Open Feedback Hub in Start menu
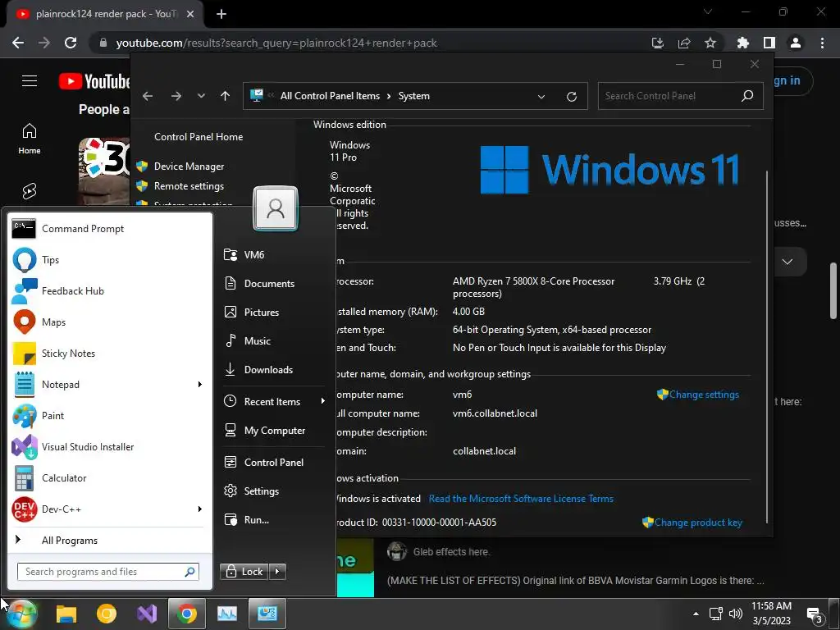The width and height of the screenshot is (840, 630). (x=110, y=291)
